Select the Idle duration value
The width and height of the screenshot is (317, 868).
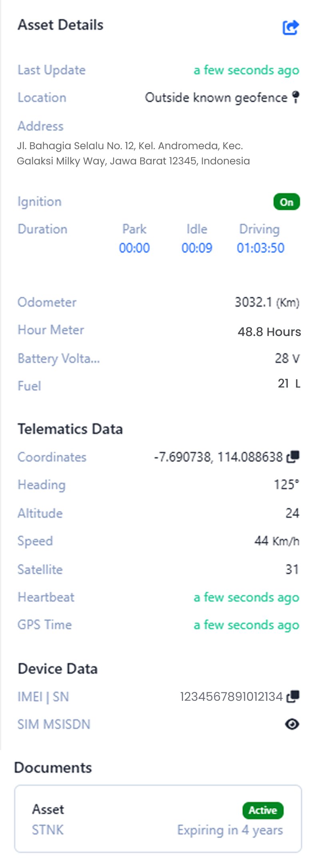tap(197, 248)
